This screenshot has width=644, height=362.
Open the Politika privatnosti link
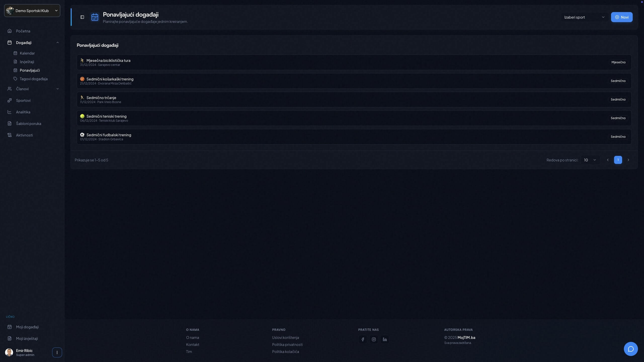tap(287, 344)
